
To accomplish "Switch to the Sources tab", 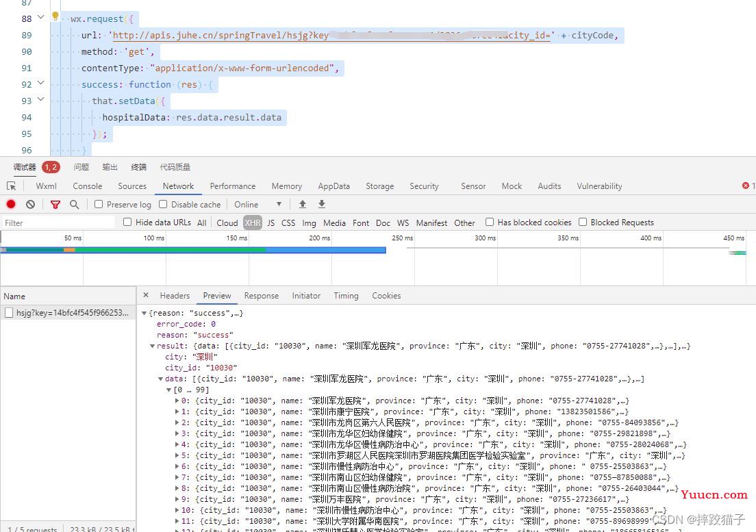I will (132, 186).
